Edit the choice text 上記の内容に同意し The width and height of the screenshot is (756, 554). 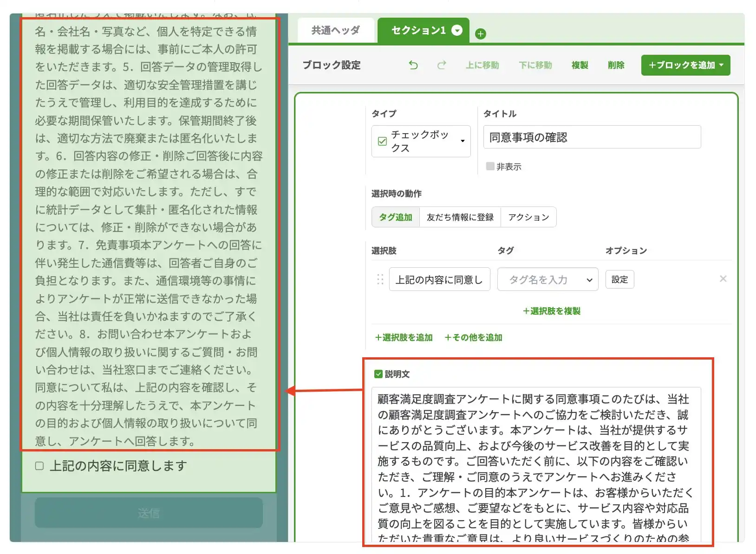(439, 279)
